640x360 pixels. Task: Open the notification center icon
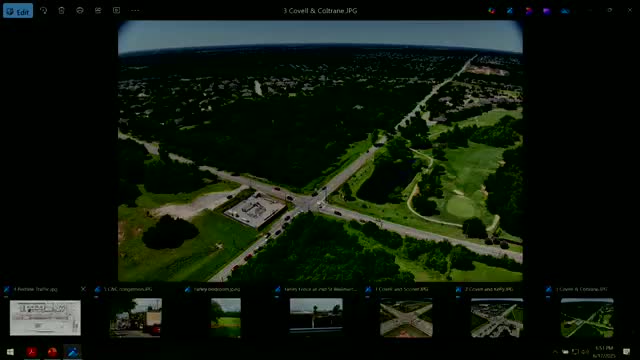tap(627, 352)
